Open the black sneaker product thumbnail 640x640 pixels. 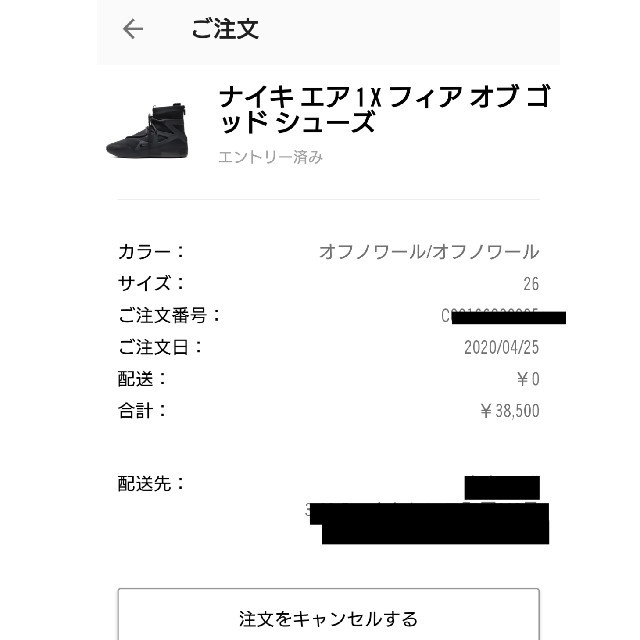coord(147,131)
